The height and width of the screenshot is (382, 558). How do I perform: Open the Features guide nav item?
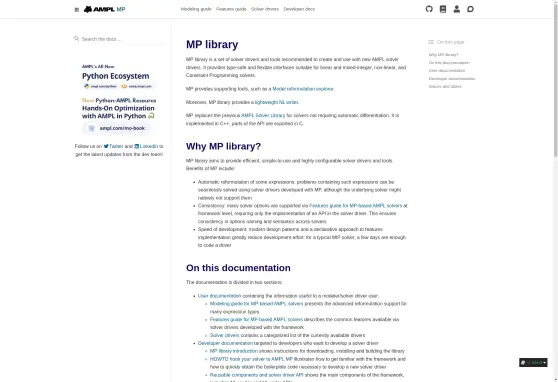tap(231, 9)
